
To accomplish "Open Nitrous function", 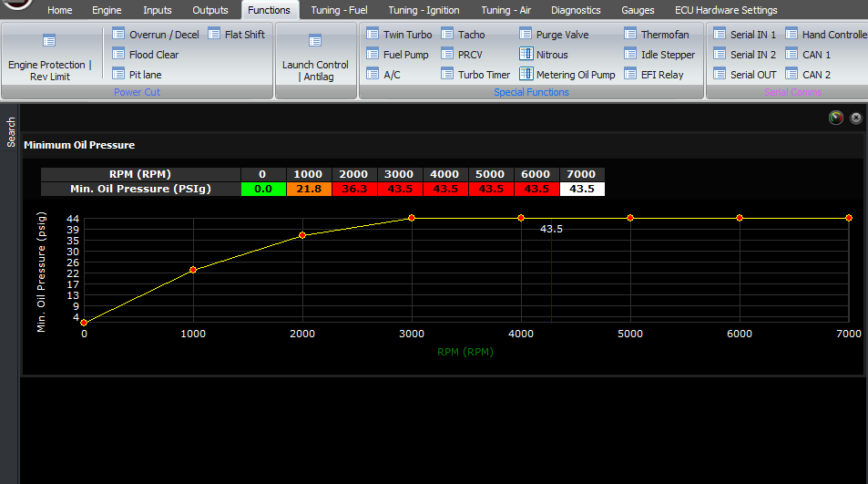I will 544,55.
